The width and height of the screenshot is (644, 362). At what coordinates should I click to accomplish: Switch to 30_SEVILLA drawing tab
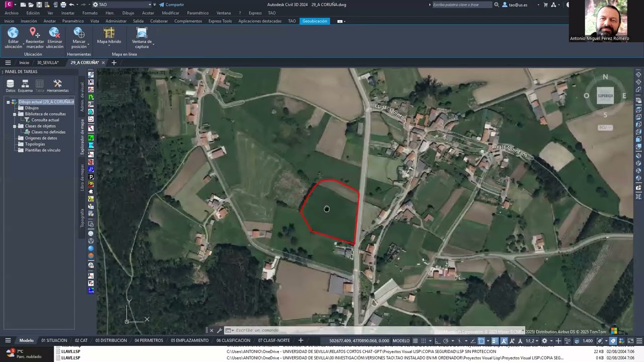click(48, 63)
